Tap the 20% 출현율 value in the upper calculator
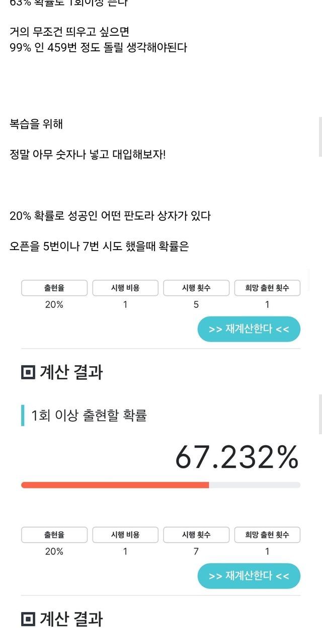Screen dimensions: 322x644 [x=54, y=304]
